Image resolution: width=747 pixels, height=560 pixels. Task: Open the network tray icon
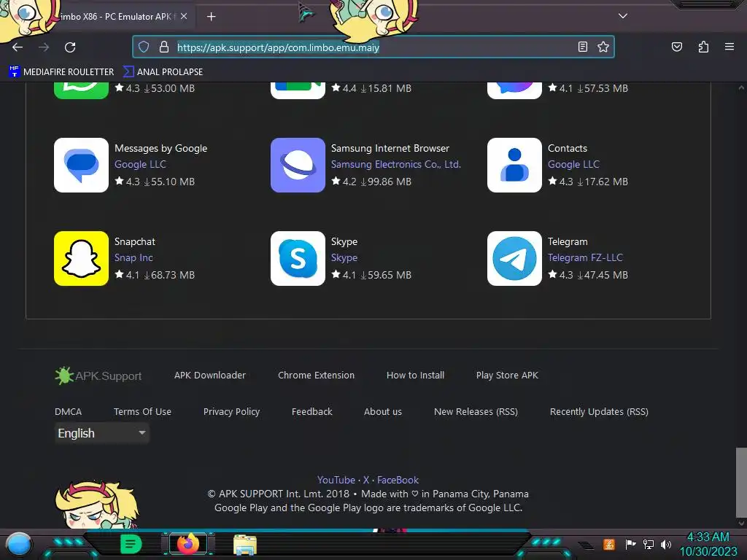tap(649, 544)
